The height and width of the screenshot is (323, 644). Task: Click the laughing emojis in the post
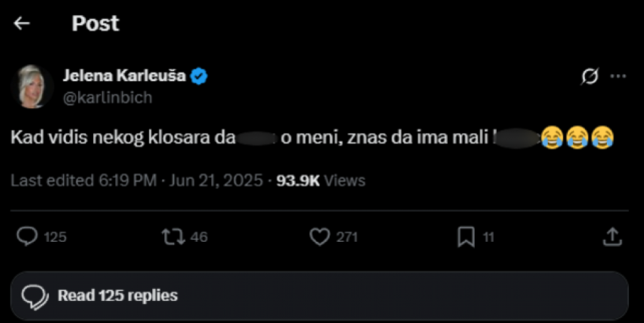coord(577,138)
